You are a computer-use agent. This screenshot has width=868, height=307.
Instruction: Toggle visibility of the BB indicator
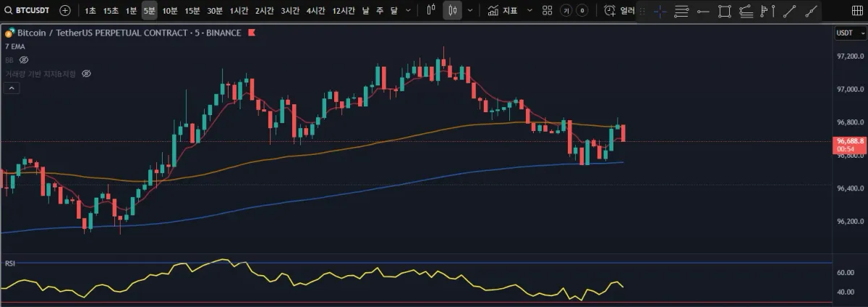click(x=23, y=59)
